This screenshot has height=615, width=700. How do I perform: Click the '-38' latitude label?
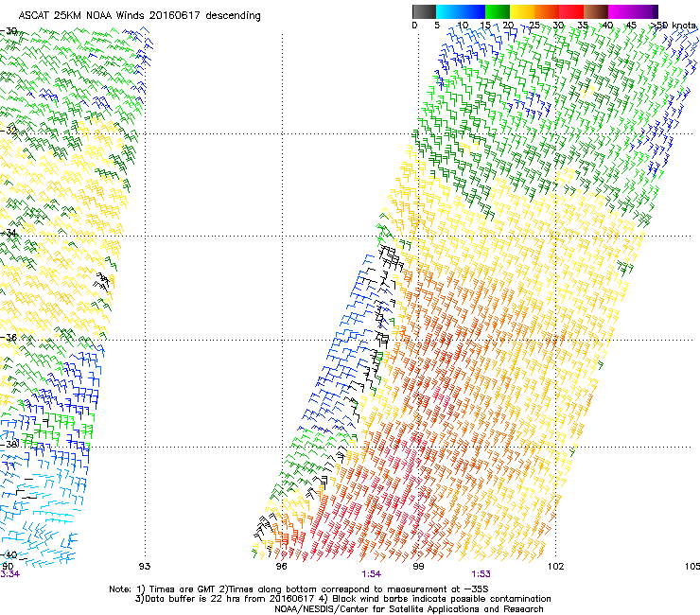pyautogui.click(x=9, y=445)
